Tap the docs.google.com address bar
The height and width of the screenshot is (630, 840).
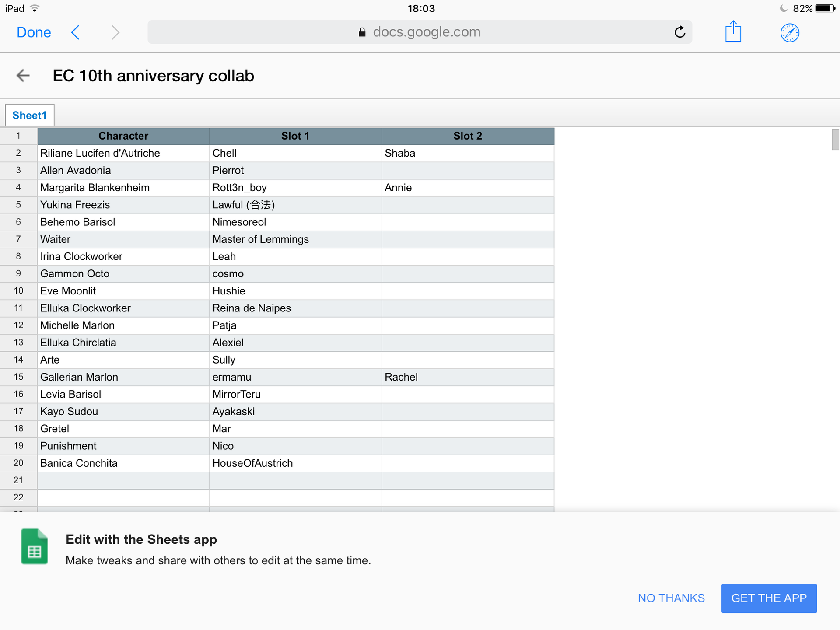tap(420, 32)
